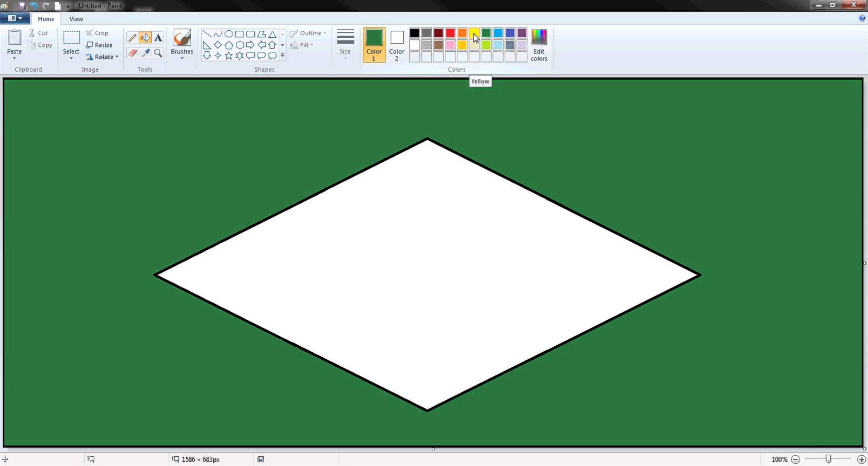Click the Copy button
Screen dimensions: 868x466
click(x=41, y=45)
